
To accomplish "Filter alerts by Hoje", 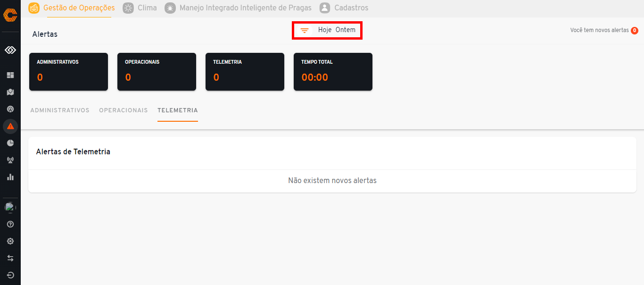I will 325,30.
